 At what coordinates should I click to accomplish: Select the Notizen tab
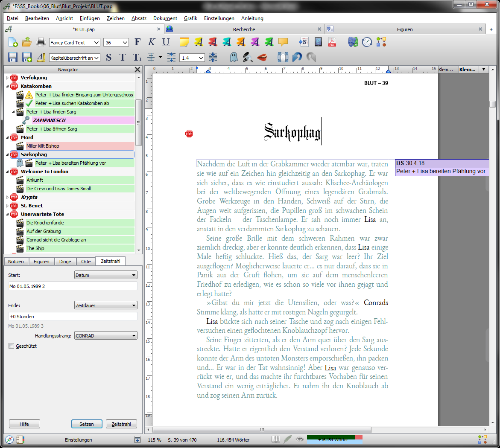click(x=16, y=261)
